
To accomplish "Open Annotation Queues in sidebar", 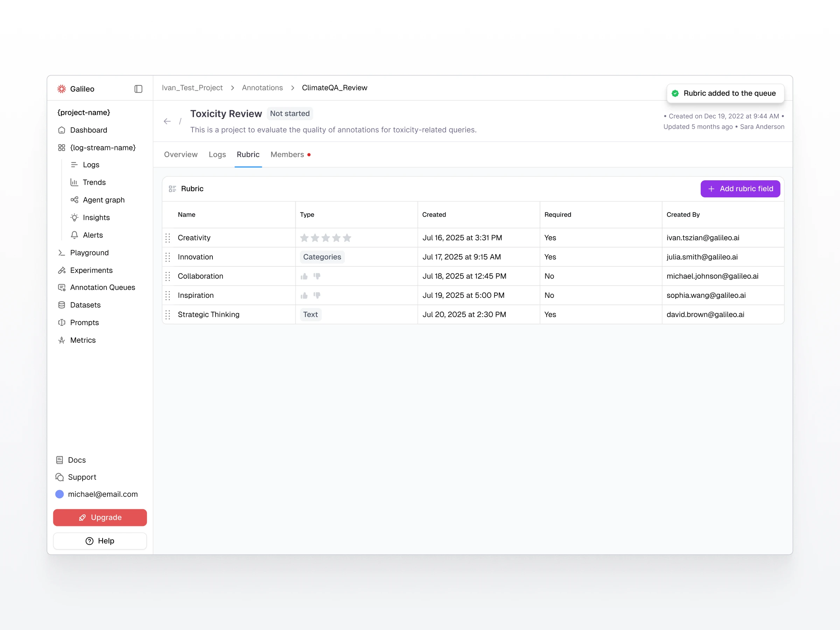I will tap(102, 287).
